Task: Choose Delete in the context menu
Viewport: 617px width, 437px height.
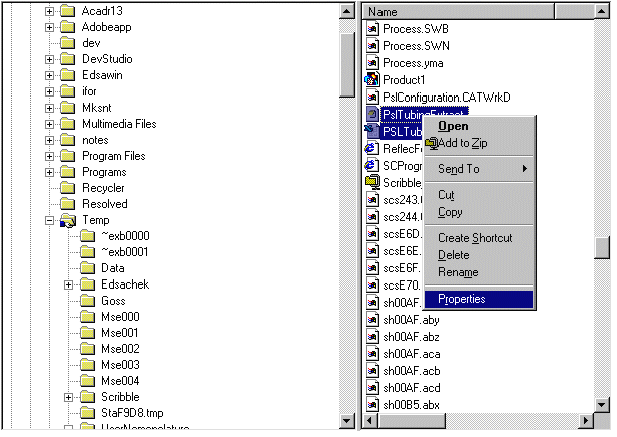Action: 453,255
